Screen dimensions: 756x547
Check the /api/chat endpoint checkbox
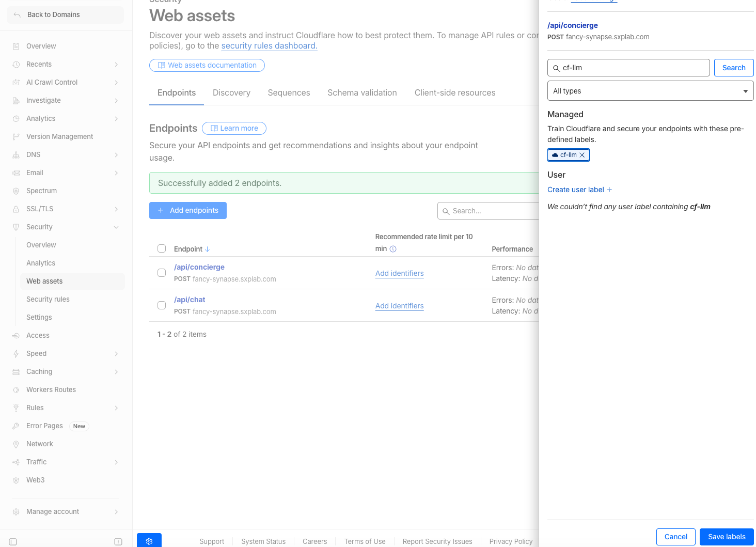tap(162, 305)
